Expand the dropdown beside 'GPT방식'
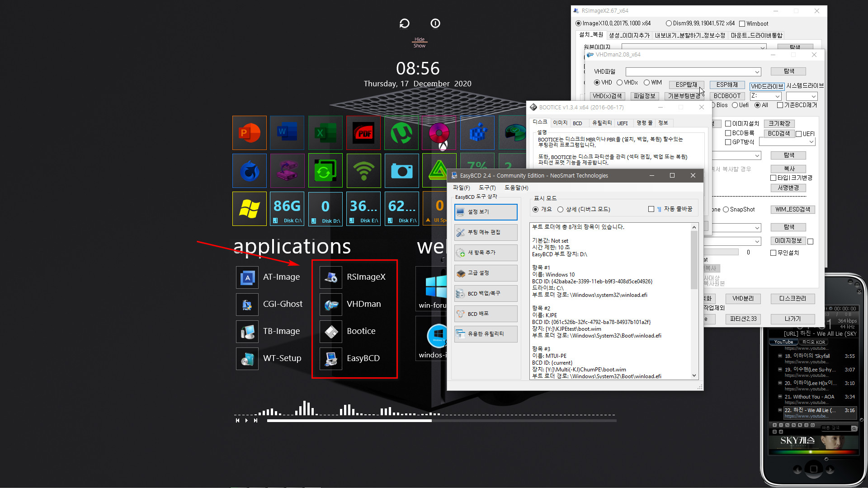Viewport: 868px width, 488px height. 811,142
